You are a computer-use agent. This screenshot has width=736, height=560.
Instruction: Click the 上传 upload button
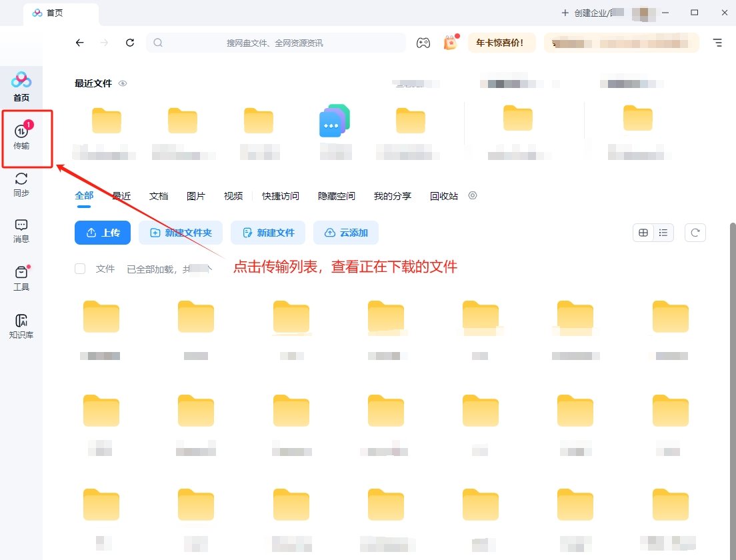(102, 232)
